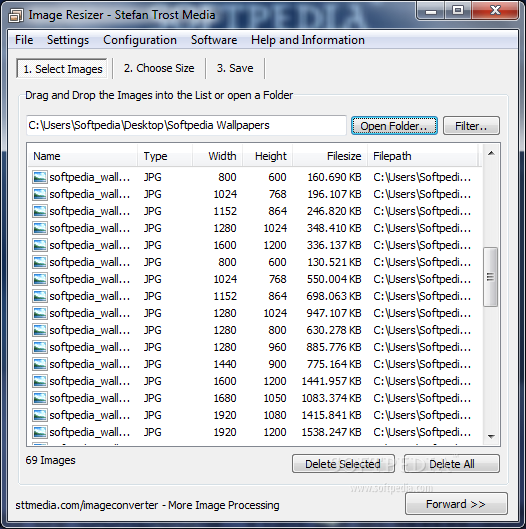Sort by the Height column header

tap(267, 156)
